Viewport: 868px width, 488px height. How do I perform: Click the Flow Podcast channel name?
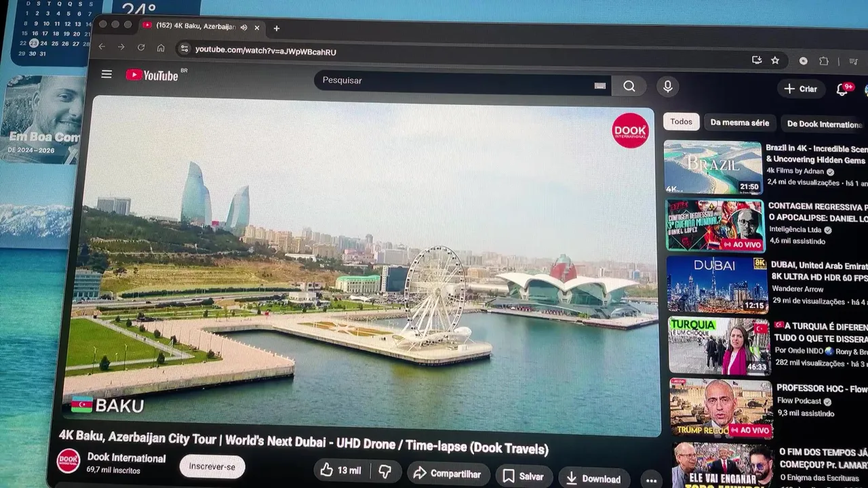click(799, 401)
